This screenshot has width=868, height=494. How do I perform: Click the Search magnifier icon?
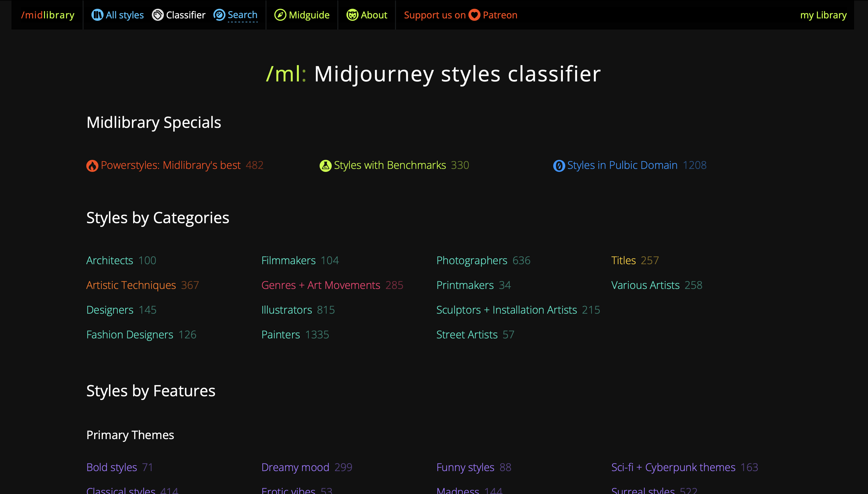pos(219,15)
